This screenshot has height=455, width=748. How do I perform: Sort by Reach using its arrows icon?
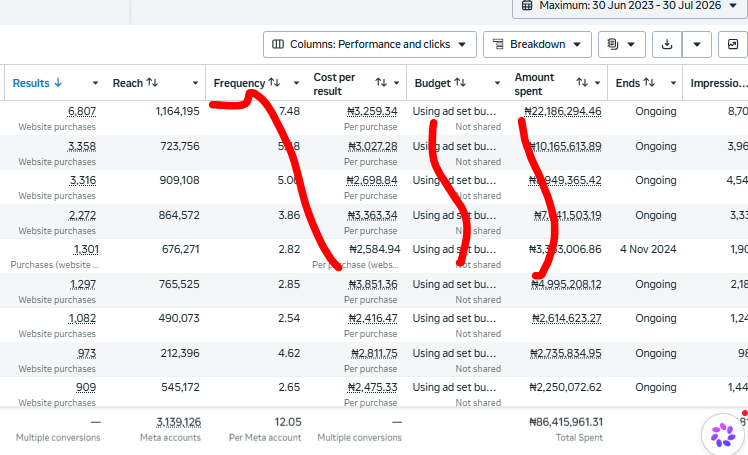[152, 83]
